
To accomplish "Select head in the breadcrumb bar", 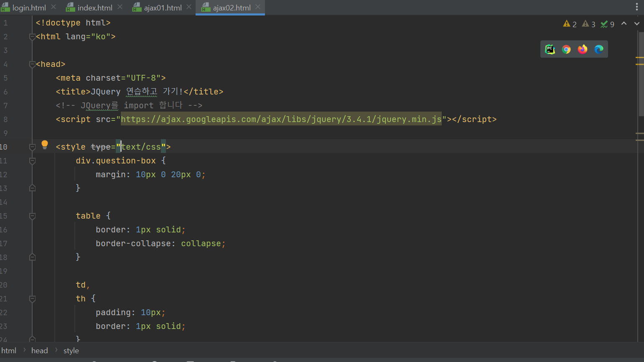I will click(x=40, y=351).
